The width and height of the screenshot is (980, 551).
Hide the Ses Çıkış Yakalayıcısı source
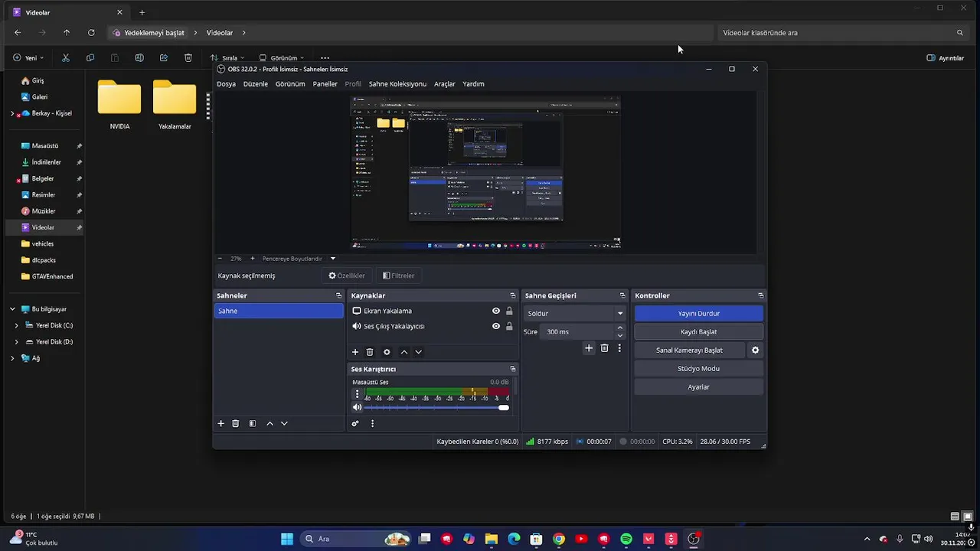tap(496, 326)
